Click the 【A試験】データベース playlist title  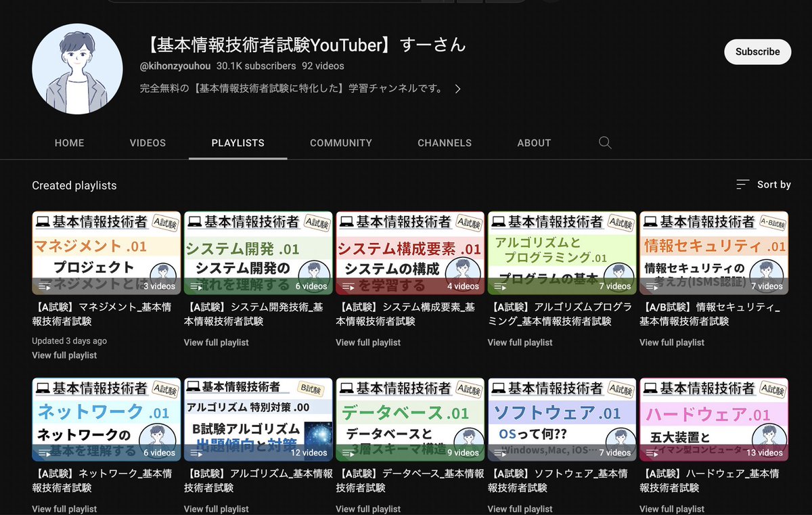tap(410, 480)
